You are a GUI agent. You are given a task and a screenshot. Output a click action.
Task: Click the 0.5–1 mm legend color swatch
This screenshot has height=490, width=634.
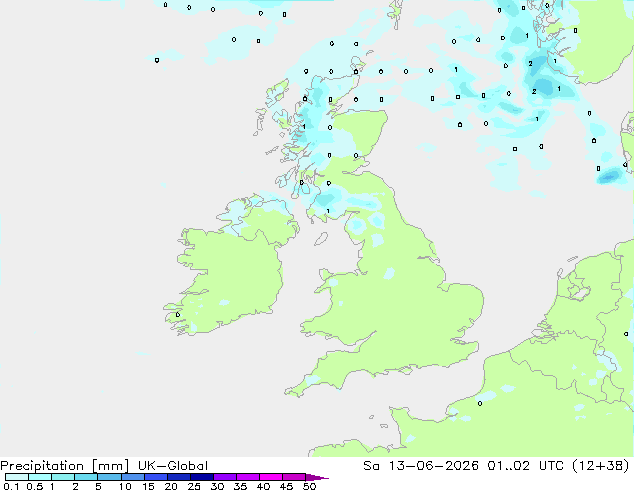point(40,477)
